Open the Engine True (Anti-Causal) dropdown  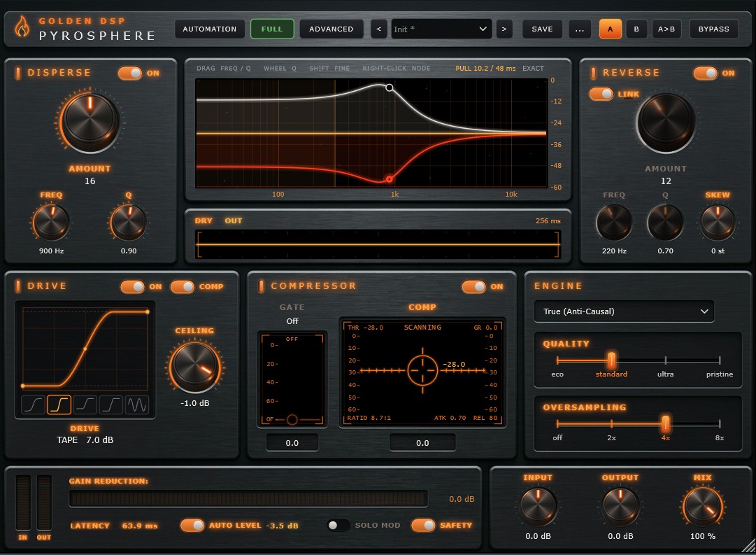click(625, 311)
